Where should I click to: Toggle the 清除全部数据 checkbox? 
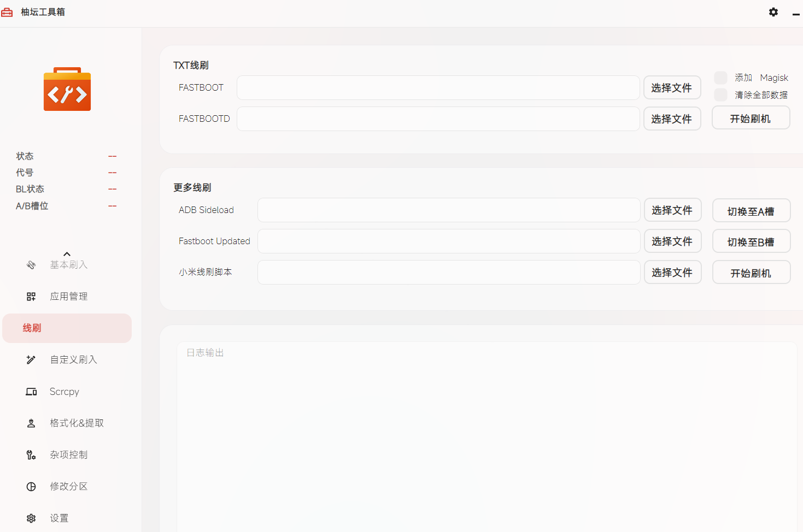(x=720, y=94)
